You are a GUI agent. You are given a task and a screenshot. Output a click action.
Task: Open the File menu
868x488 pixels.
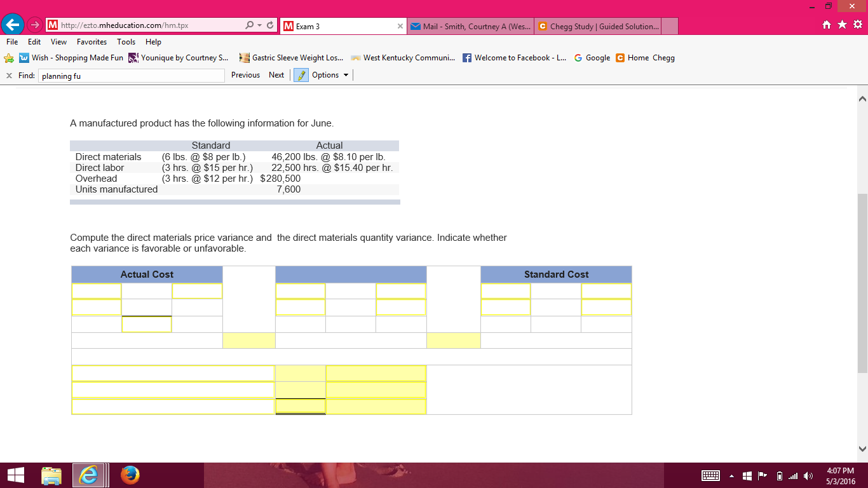[x=13, y=42]
